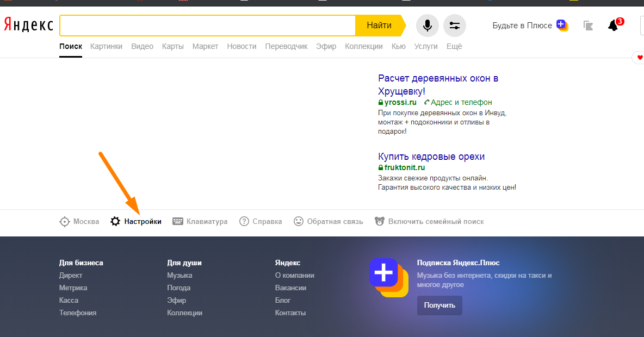Click the location target icon near Москва
The width and height of the screenshot is (644, 337).
[x=65, y=222]
